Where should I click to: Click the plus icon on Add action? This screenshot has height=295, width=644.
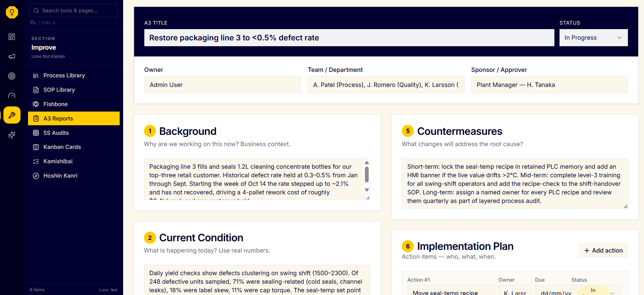(587, 251)
